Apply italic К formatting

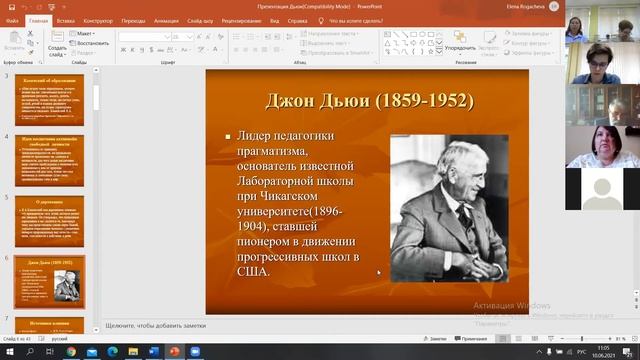(x=133, y=49)
